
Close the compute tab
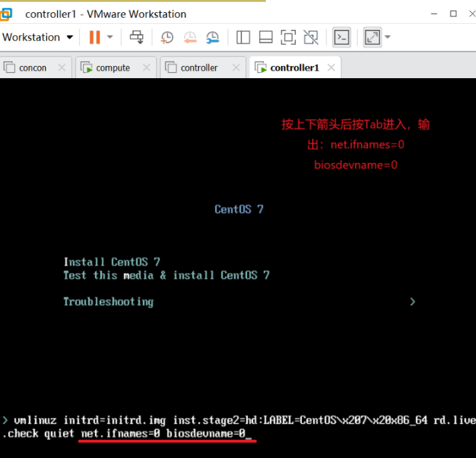pos(147,67)
